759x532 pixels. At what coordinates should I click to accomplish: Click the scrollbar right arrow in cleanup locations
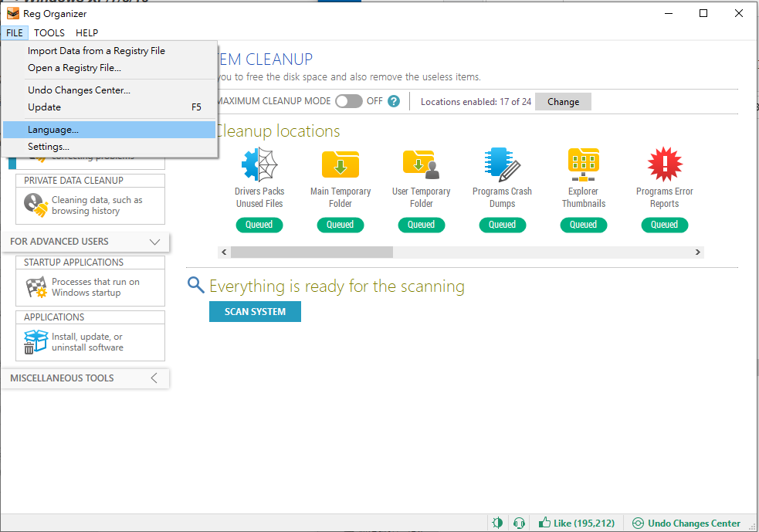[x=697, y=252]
